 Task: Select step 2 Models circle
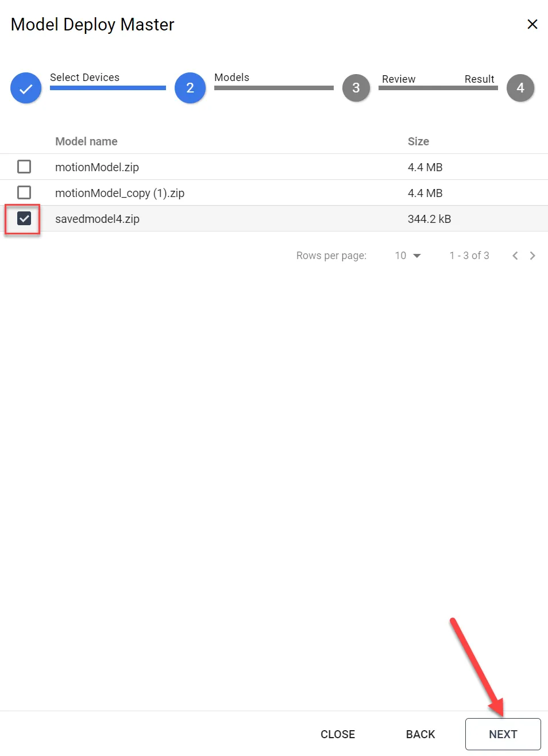tap(190, 88)
